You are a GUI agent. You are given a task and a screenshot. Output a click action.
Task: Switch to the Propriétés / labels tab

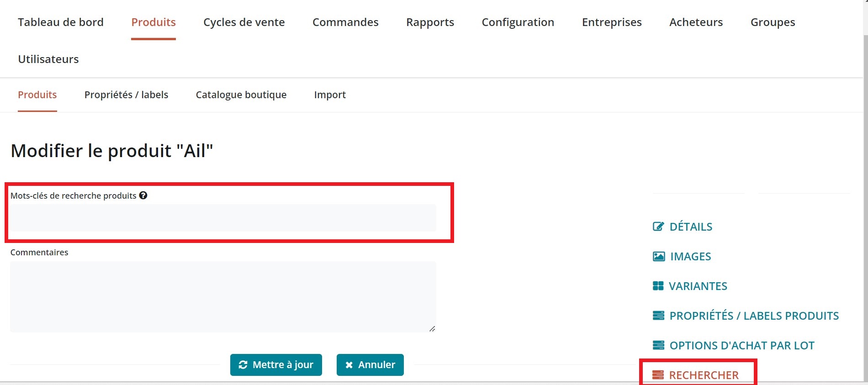coord(126,95)
